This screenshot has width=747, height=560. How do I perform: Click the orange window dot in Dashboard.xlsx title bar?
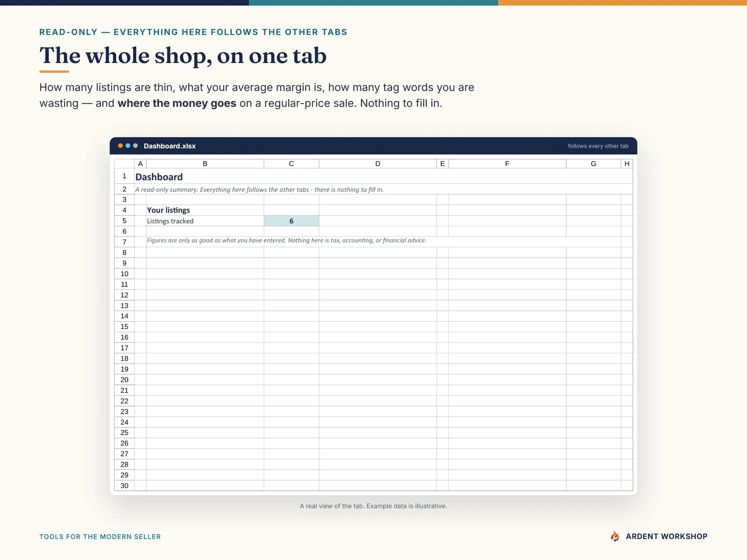(120, 146)
